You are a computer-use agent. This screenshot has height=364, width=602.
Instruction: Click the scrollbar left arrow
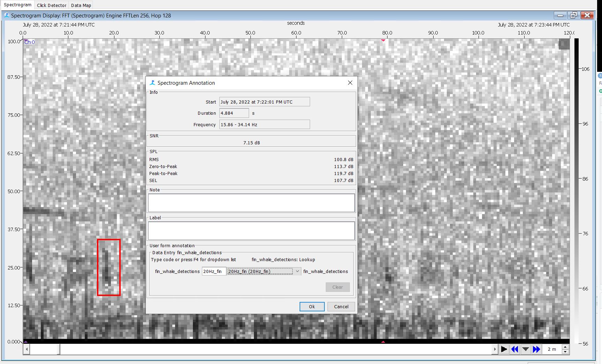pyautogui.click(x=27, y=349)
